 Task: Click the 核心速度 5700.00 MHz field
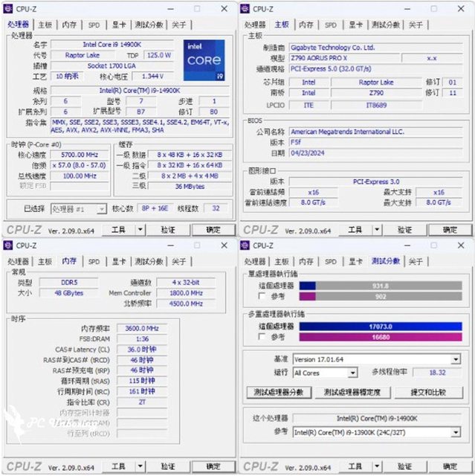point(81,155)
